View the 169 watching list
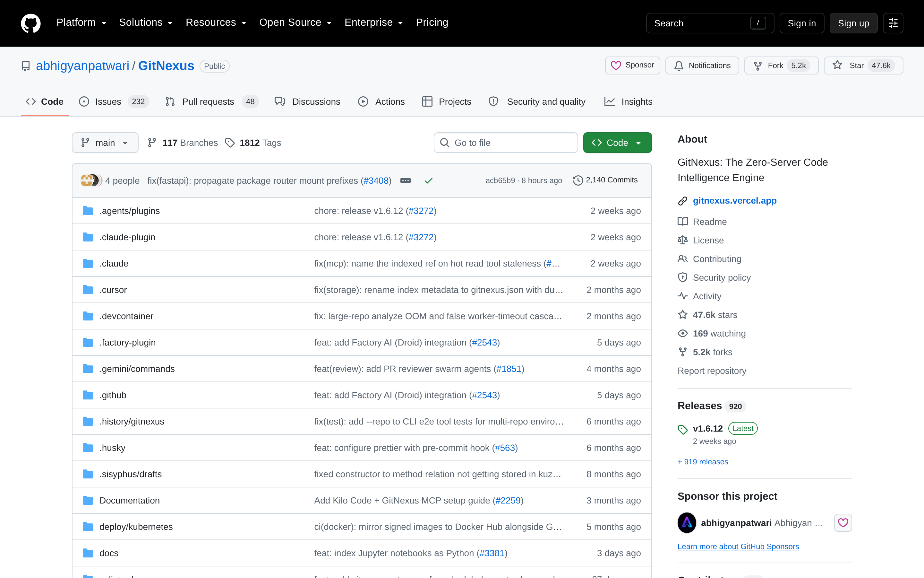The width and height of the screenshot is (924, 578). click(x=712, y=333)
